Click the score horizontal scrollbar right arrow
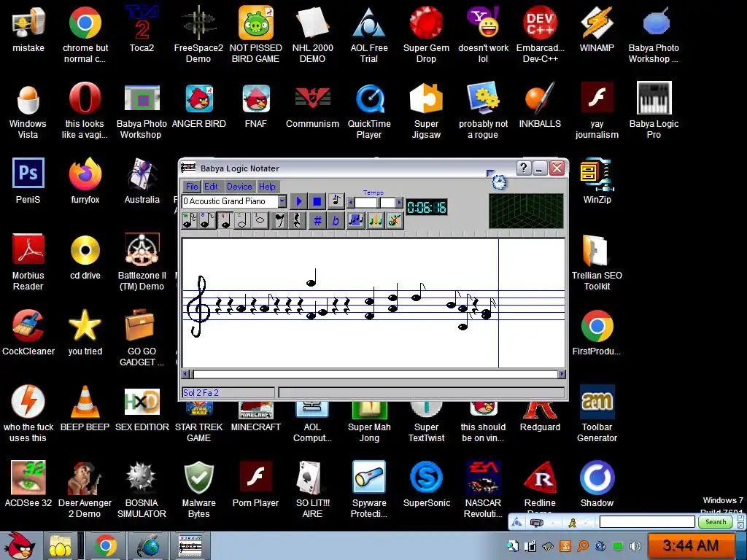 [x=562, y=374]
